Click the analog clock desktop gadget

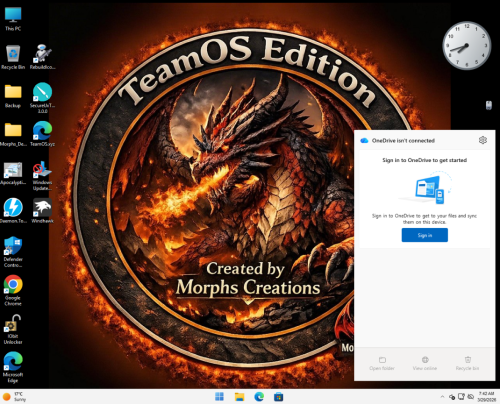coord(466,45)
